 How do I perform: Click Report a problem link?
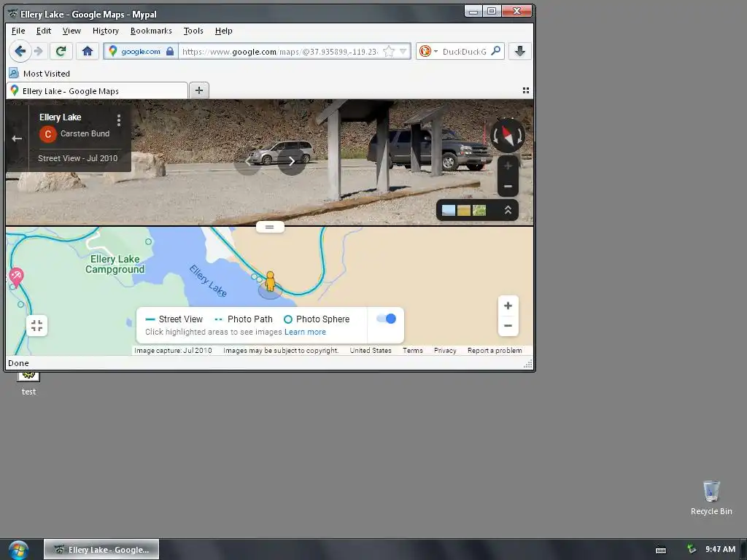[x=495, y=351]
